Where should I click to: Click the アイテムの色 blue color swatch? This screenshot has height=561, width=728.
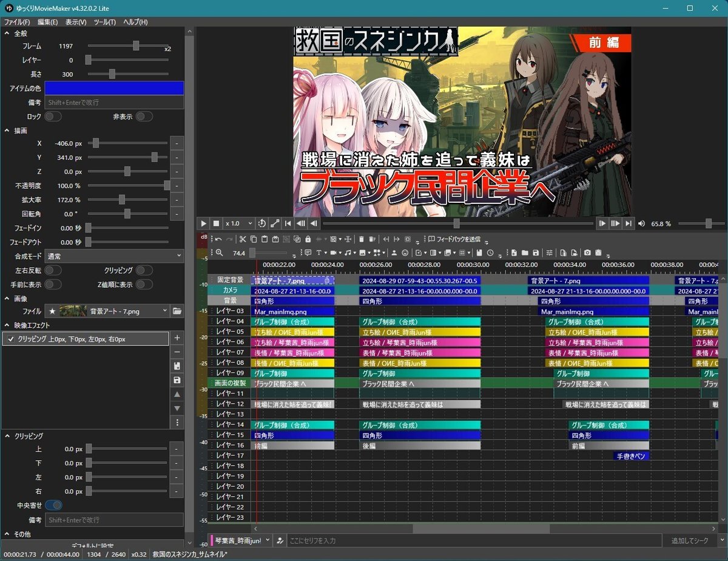click(114, 88)
